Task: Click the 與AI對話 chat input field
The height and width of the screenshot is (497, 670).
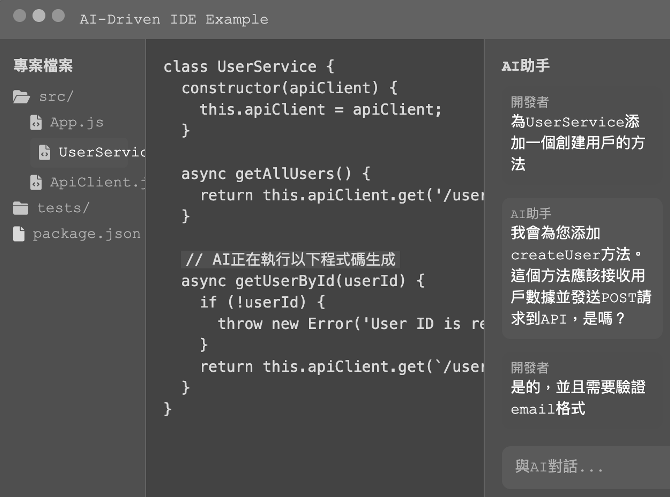Action: click(x=586, y=467)
